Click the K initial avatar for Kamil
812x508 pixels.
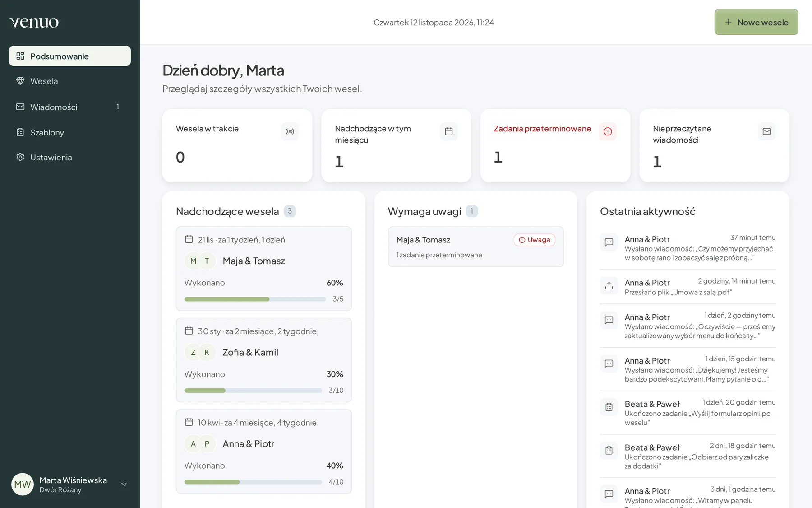pos(207,352)
